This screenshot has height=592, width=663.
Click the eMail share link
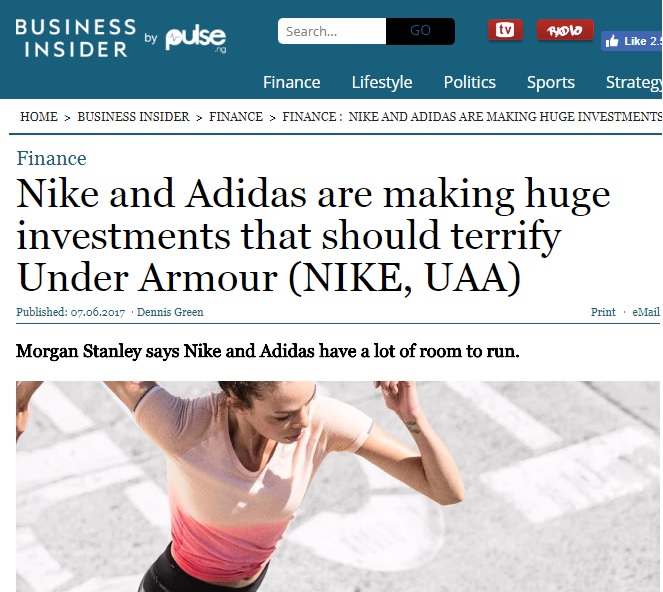[x=646, y=312]
